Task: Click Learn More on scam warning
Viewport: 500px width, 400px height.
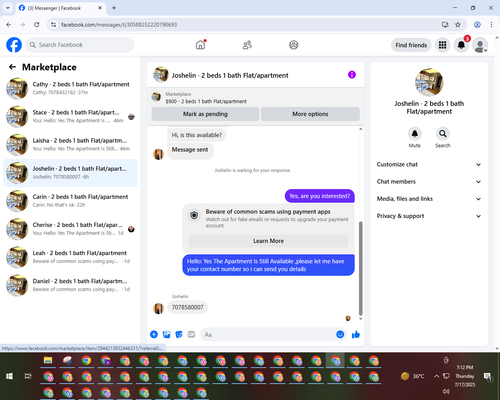Action: (268, 241)
